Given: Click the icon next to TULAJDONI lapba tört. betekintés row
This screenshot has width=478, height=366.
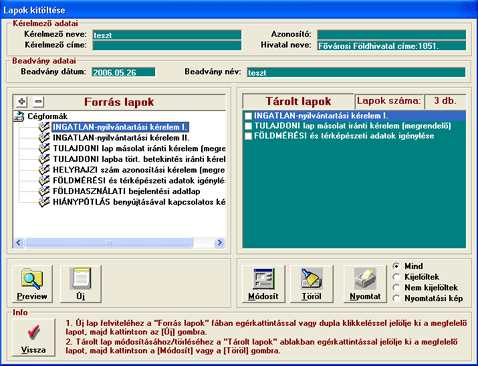Looking at the screenshot, I should [x=44, y=159].
